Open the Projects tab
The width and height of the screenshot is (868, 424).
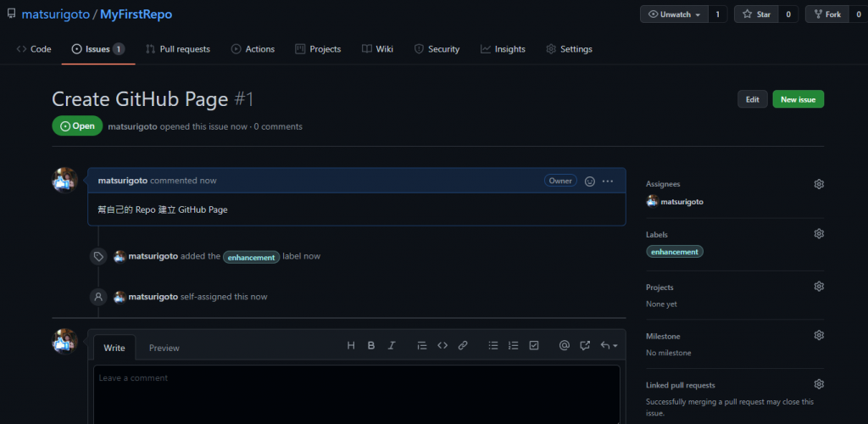click(318, 48)
